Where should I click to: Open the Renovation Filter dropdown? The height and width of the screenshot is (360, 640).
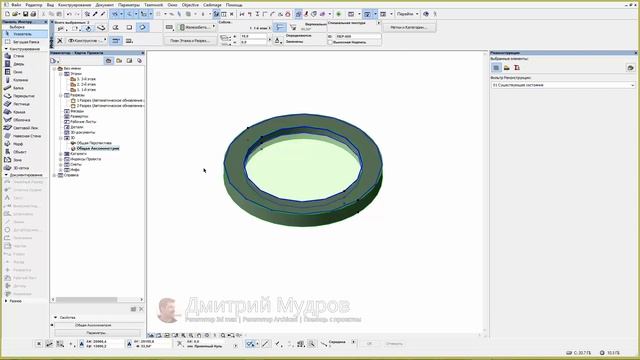click(x=563, y=85)
